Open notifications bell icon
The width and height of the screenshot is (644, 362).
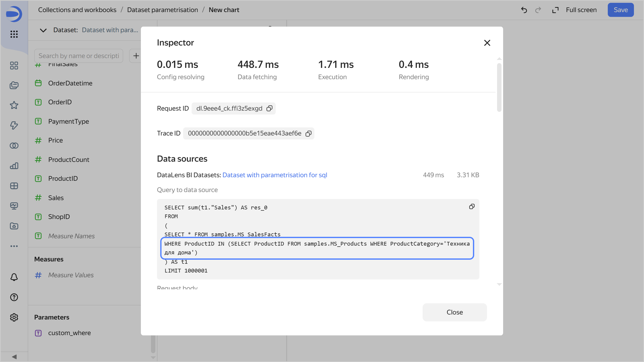point(14,277)
